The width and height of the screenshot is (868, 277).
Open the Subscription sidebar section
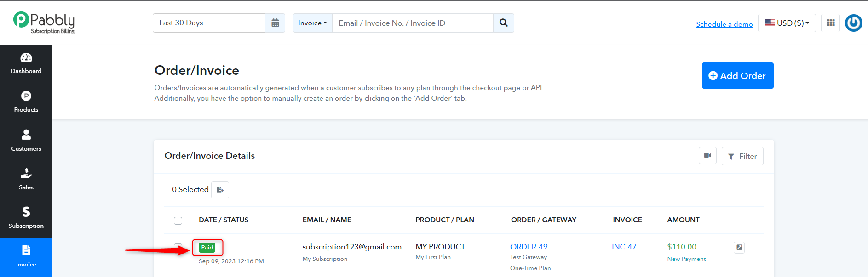tap(26, 218)
